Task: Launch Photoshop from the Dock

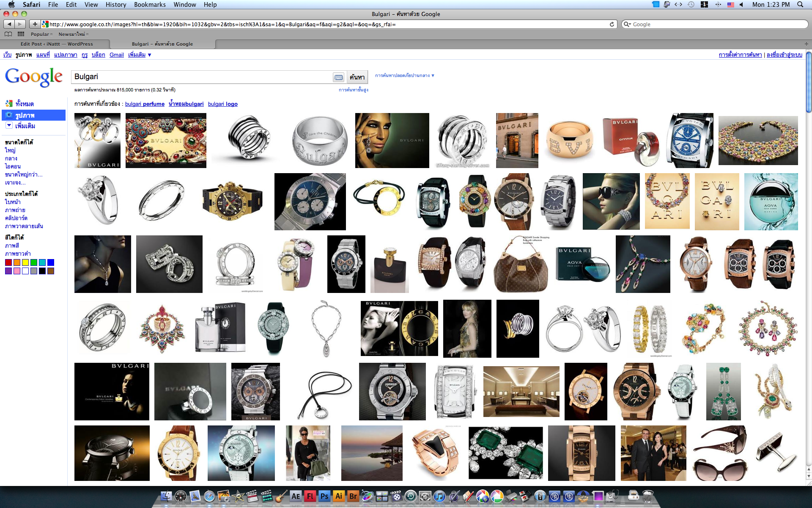Action: click(x=324, y=496)
